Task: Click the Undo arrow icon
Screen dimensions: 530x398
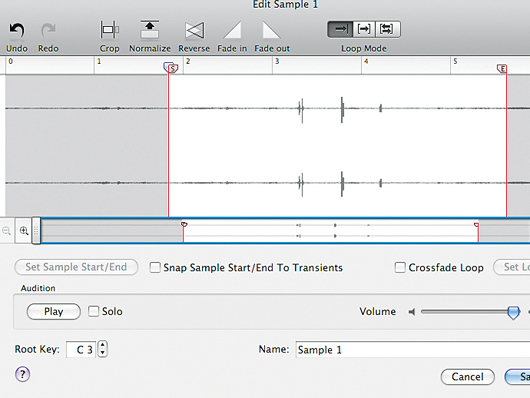Action: [x=16, y=30]
